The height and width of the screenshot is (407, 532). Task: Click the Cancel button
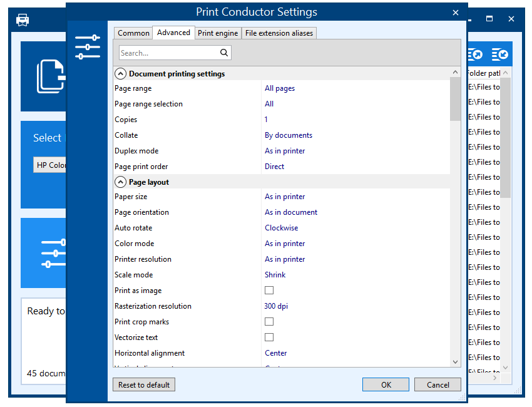coord(437,384)
